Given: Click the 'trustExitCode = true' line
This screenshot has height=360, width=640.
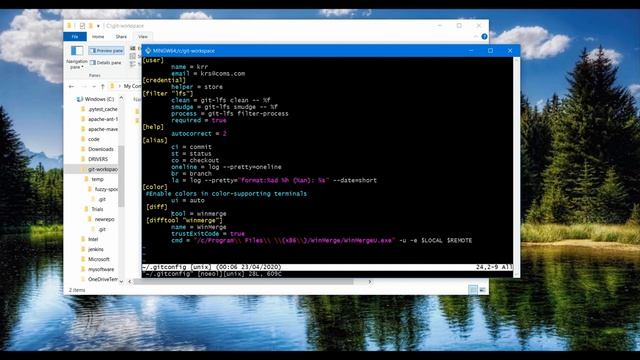Looking at the screenshot, I should tap(208, 233).
